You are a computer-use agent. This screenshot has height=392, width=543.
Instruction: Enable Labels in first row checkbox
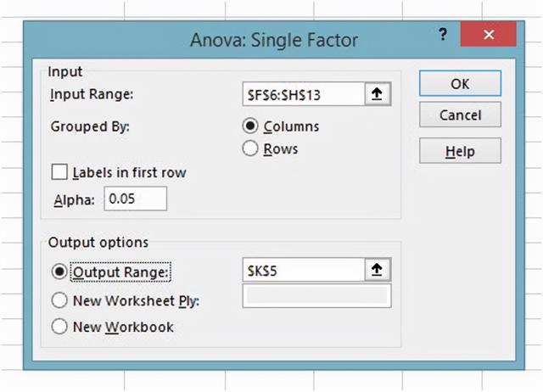pyautogui.click(x=59, y=172)
